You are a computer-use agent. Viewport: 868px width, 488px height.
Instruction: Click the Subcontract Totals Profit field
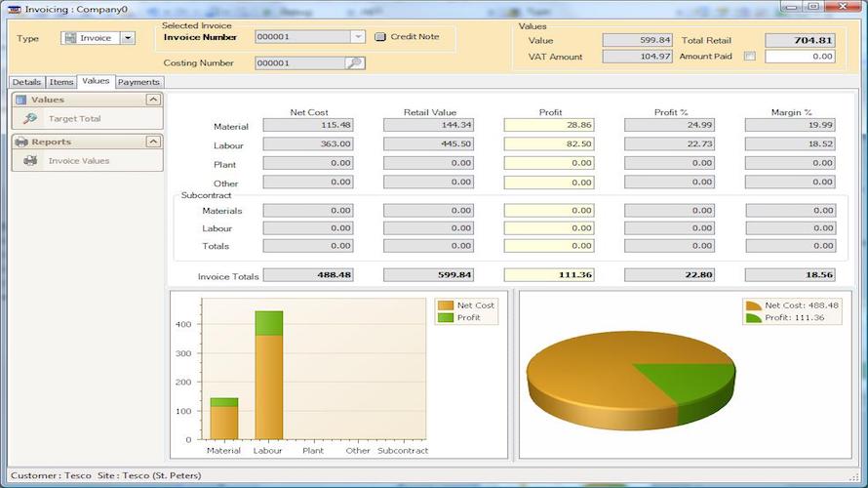549,246
